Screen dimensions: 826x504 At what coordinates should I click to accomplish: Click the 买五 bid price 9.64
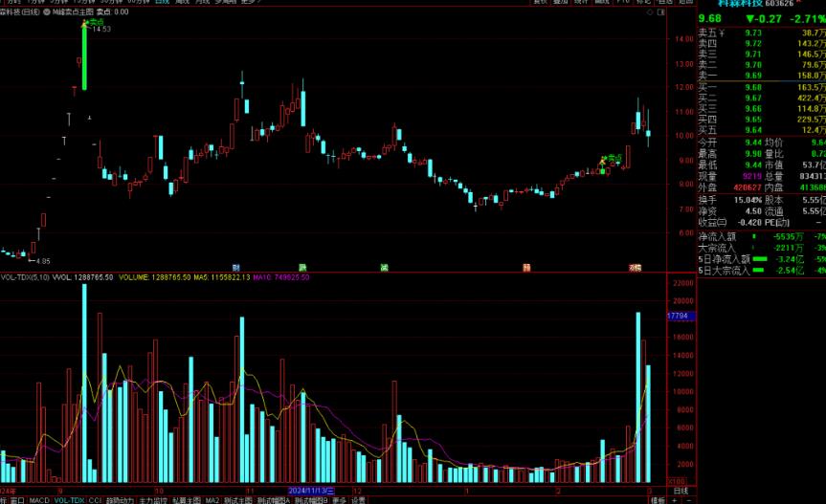coord(753,130)
